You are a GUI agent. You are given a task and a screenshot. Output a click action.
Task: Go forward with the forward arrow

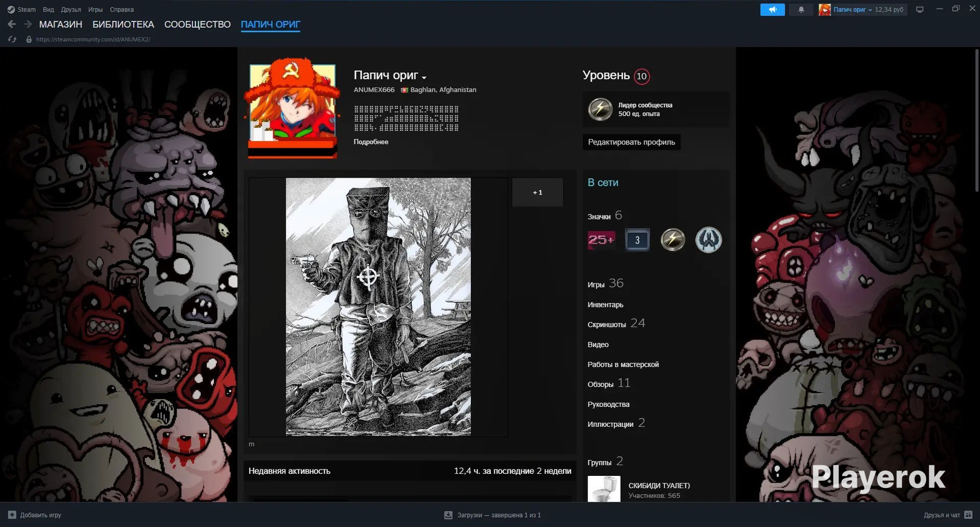click(x=28, y=24)
